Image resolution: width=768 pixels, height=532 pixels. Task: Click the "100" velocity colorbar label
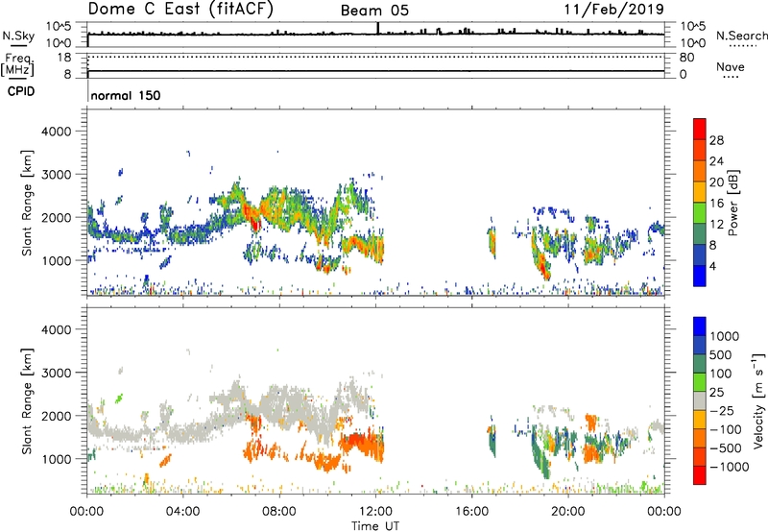(721, 374)
